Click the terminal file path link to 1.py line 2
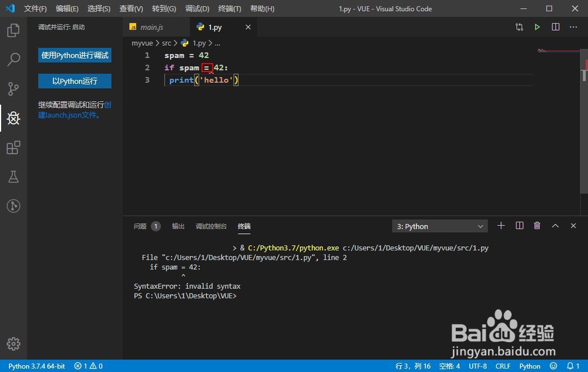This screenshot has width=588, height=372. click(239, 257)
